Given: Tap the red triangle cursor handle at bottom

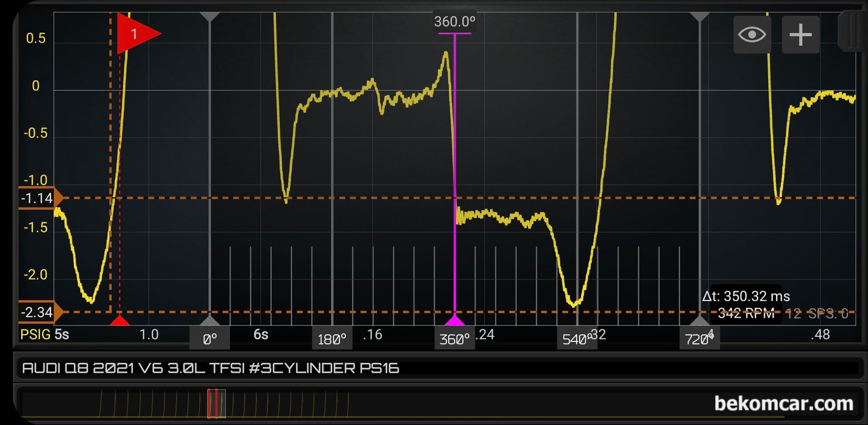Looking at the screenshot, I should click(120, 321).
